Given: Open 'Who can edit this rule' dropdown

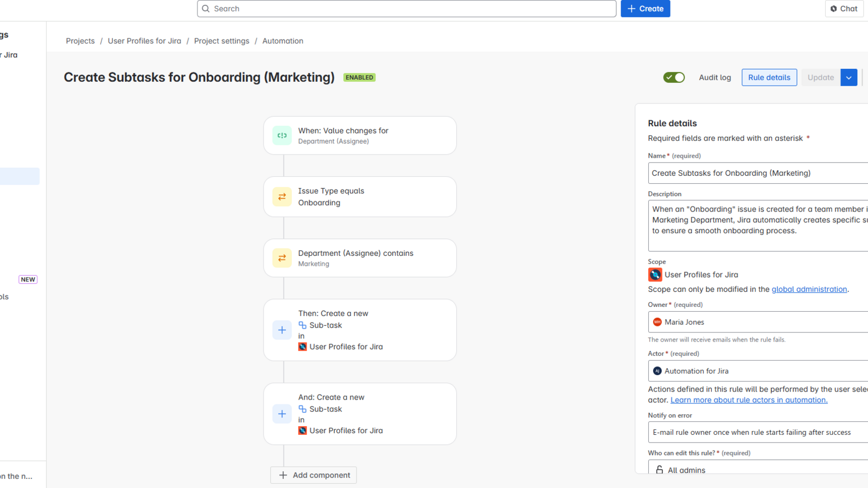Looking at the screenshot, I should (x=758, y=467).
